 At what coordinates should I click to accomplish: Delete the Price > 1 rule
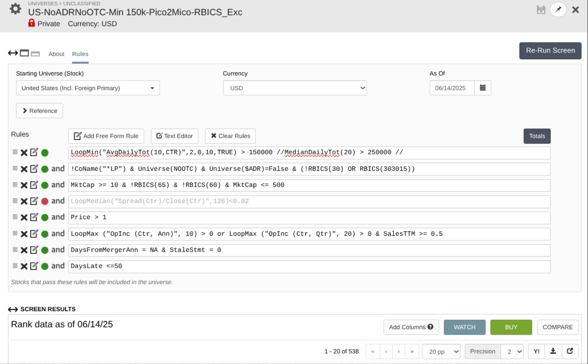point(24,217)
